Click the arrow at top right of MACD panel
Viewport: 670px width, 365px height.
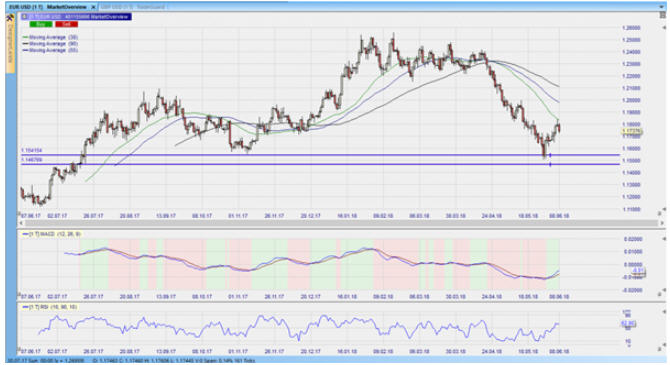[664, 239]
